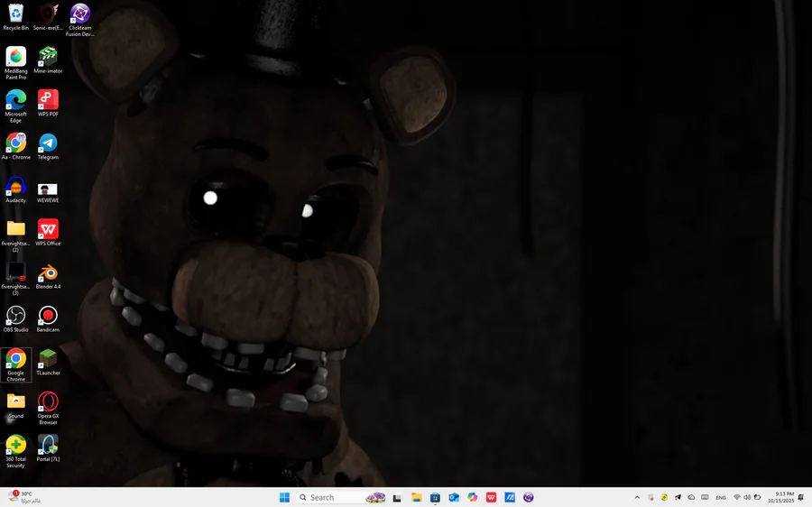Open Outlook from the taskbar

pos(454,497)
